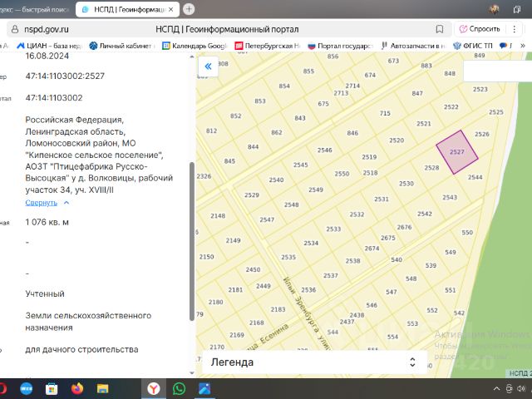Click the panel scroll-up arrow

coord(192,57)
